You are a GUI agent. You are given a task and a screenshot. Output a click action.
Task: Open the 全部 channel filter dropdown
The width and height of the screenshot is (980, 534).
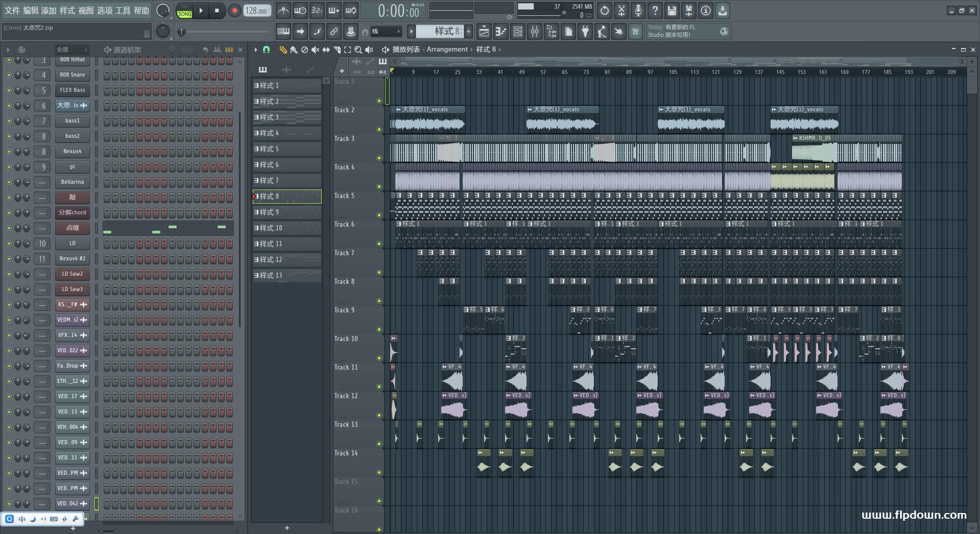click(x=71, y=50)
